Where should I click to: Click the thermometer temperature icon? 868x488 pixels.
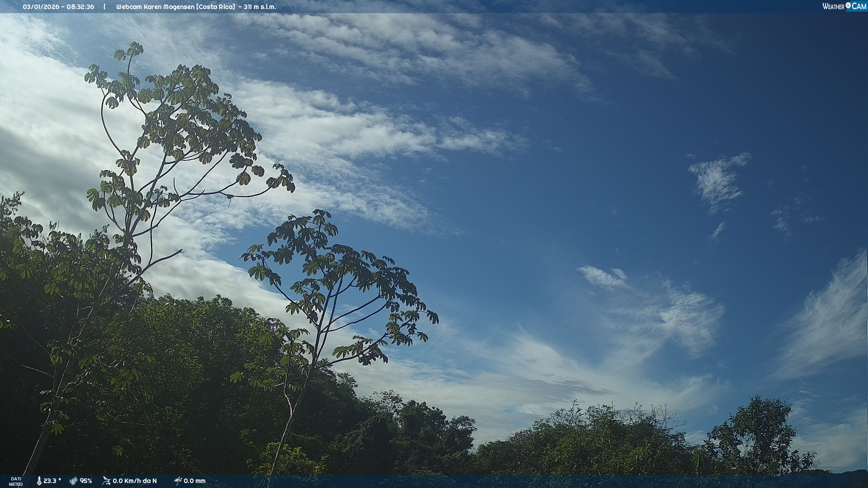pos(39,481)
